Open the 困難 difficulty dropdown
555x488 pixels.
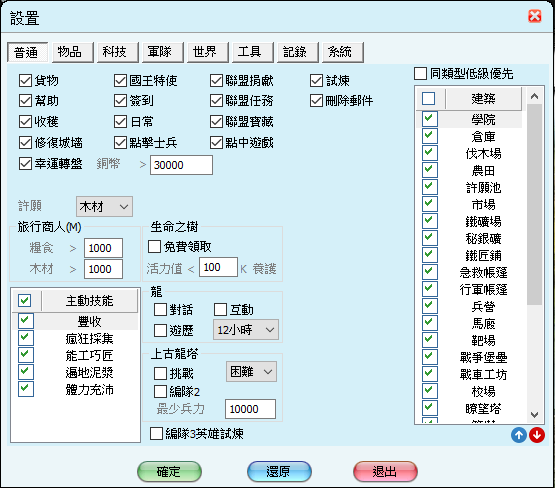251,372
